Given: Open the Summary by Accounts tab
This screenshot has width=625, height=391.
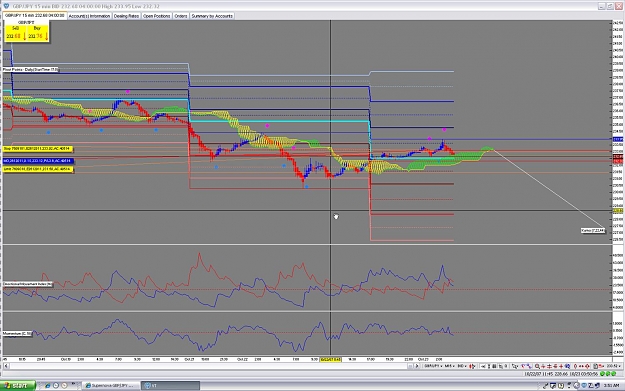Looking at the screenshot, I should click(212, 16).
